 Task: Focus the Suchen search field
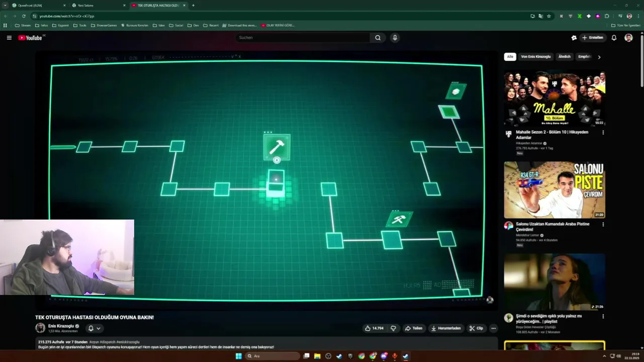pyautogui.click(x=303, y=38)
